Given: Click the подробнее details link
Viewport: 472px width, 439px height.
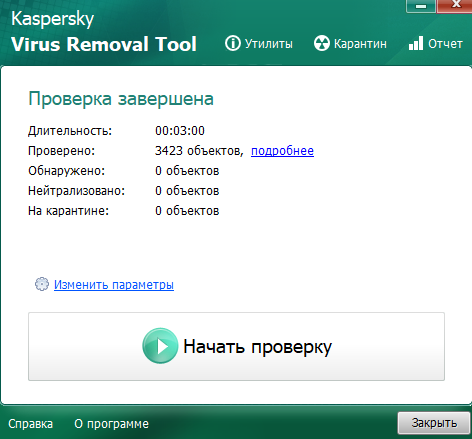Looking at the screenshot, I should [x=282, y=151].
